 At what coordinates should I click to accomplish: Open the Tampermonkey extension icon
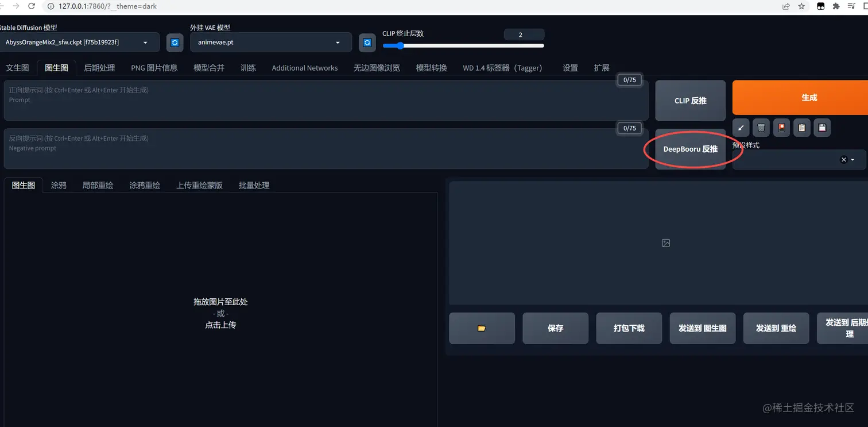click(x=821, y=6)
